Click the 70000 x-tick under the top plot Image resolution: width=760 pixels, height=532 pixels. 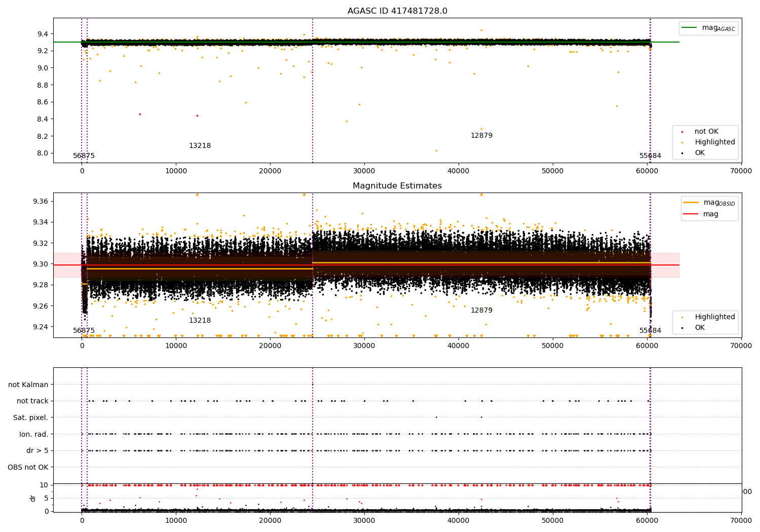pyautogui.click(x=741, y=171)
